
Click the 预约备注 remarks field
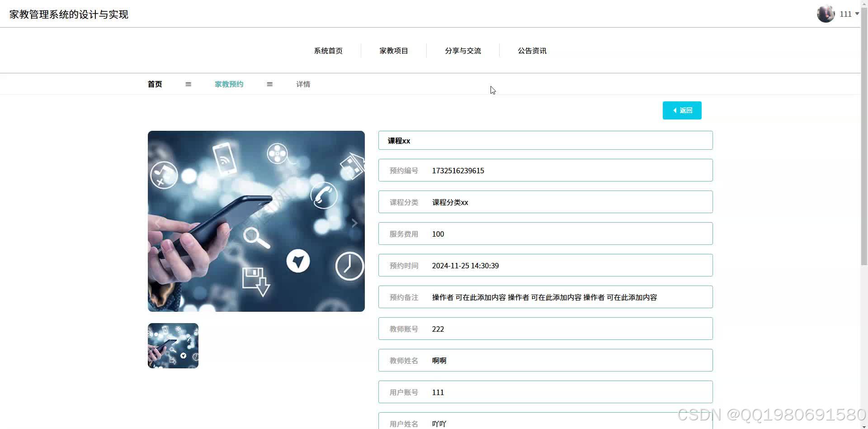tap(545, 297)
